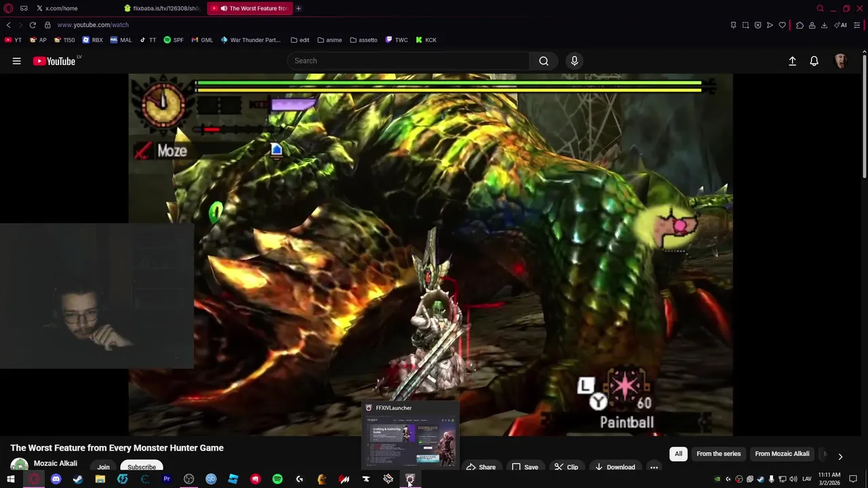Image resolution: width=868 pixels, height=488 pixels.
Task: Open YouTube notifications bell
Action: coord(814,61)
